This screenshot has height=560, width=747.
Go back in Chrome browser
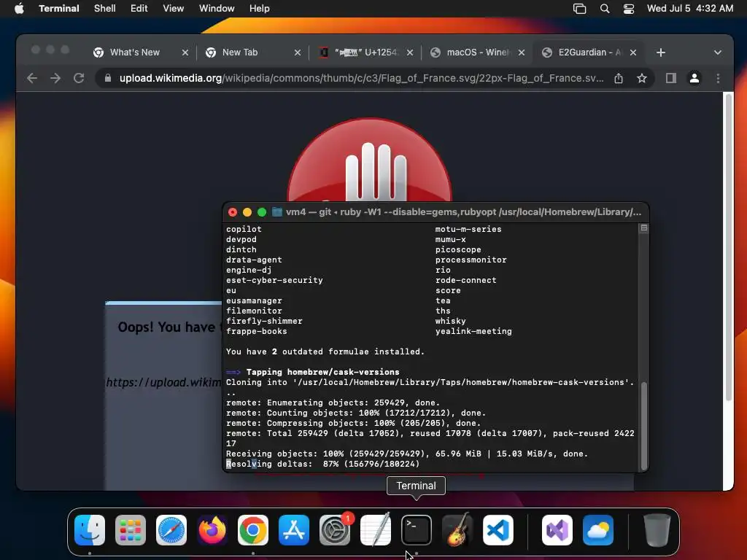32,78
